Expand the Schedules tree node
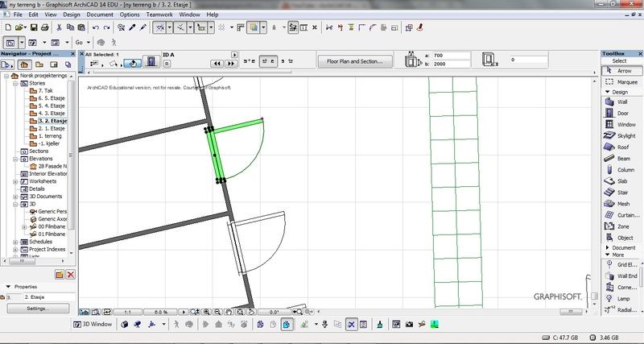The width and height of the screenshot is (644, 344). click(15, 242)
